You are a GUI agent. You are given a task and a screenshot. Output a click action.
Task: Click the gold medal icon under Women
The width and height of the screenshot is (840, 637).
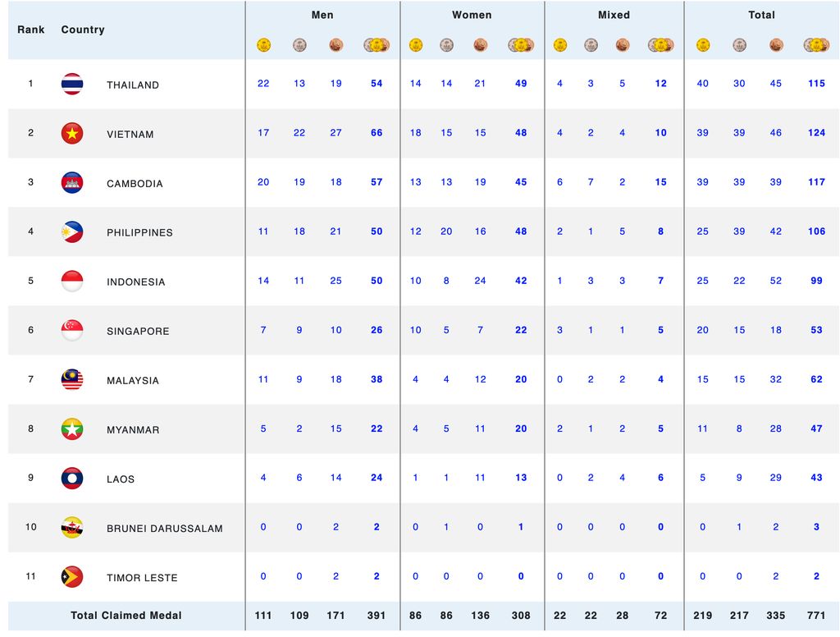(x=416, y=45)
